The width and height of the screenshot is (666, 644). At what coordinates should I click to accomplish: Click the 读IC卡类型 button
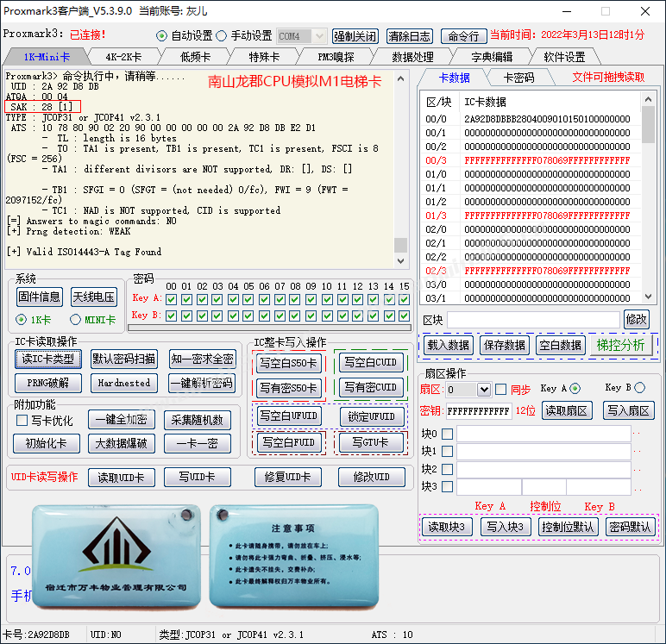(48, 360)
